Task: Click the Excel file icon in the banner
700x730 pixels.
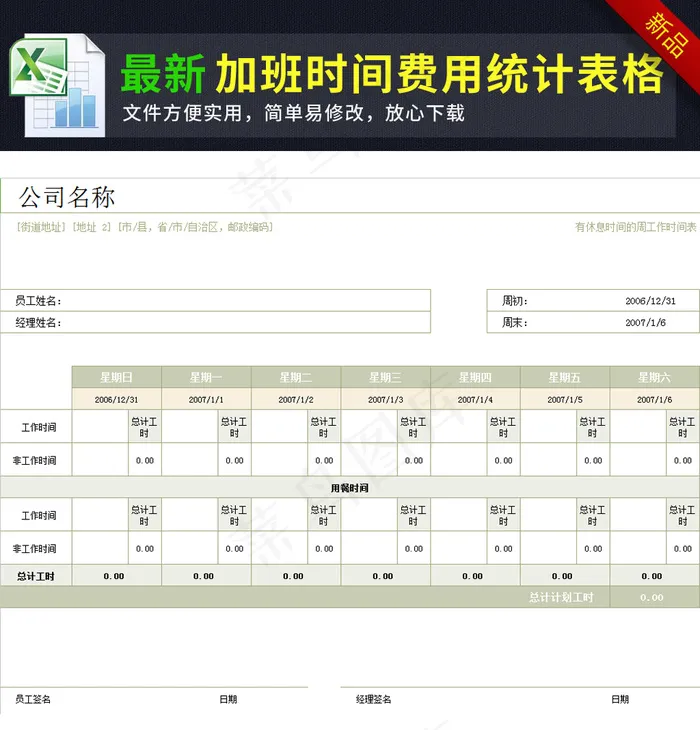Action: tap(55, 84)
